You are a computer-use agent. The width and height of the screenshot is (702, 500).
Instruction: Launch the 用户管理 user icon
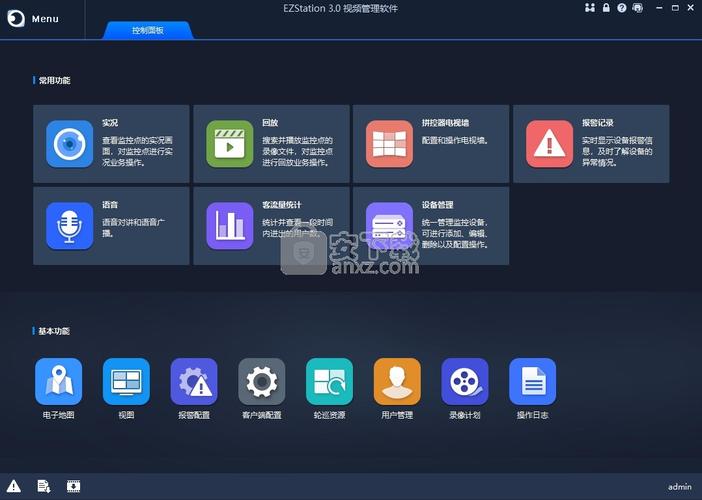(x=397, y=381)
